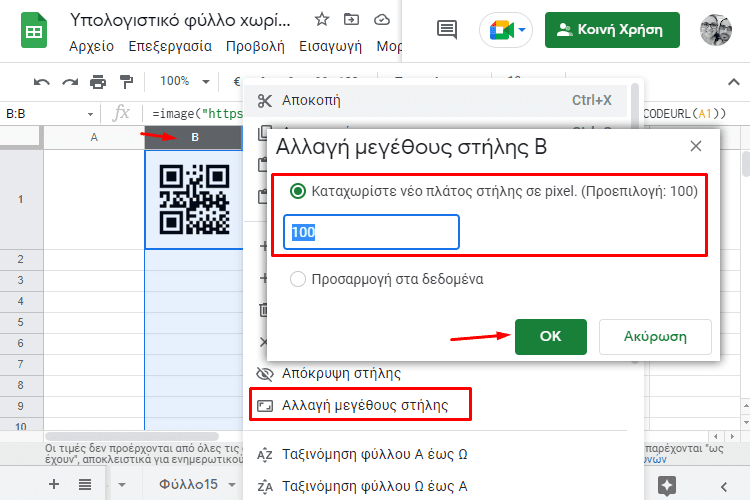
Task: Open the Google Sheets home icon
Action: [x=33, y=31]
